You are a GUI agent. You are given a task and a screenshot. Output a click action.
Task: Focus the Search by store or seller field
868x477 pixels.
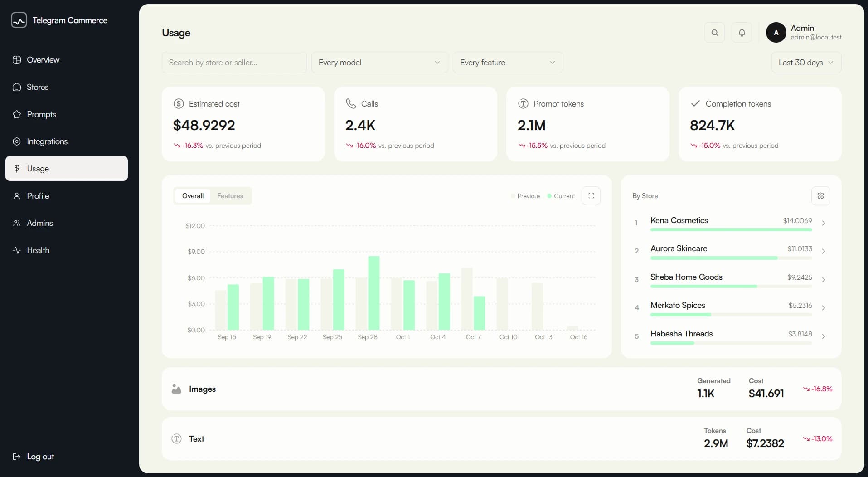(x=234, y=63)
